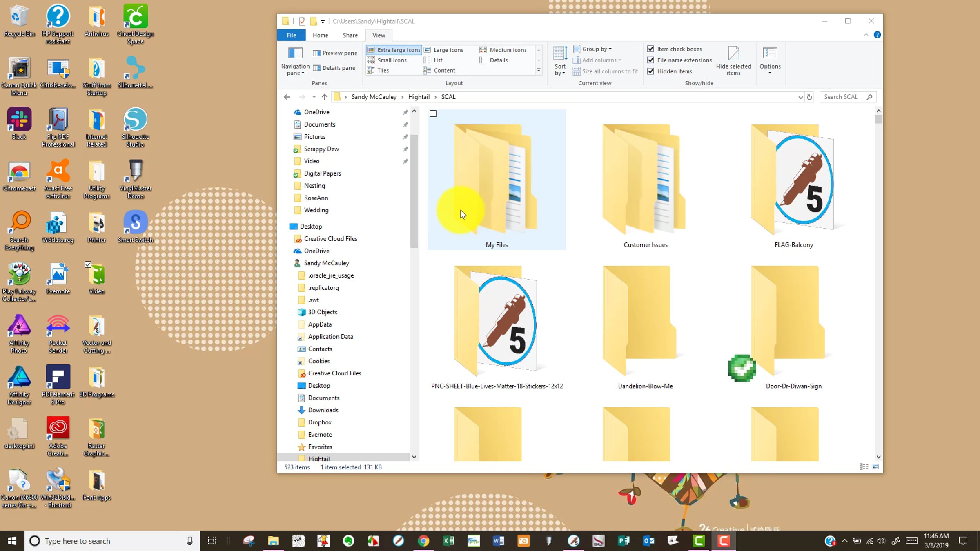Uncheck Hidden items option
The image size is (980, 551).
(651, 71)
